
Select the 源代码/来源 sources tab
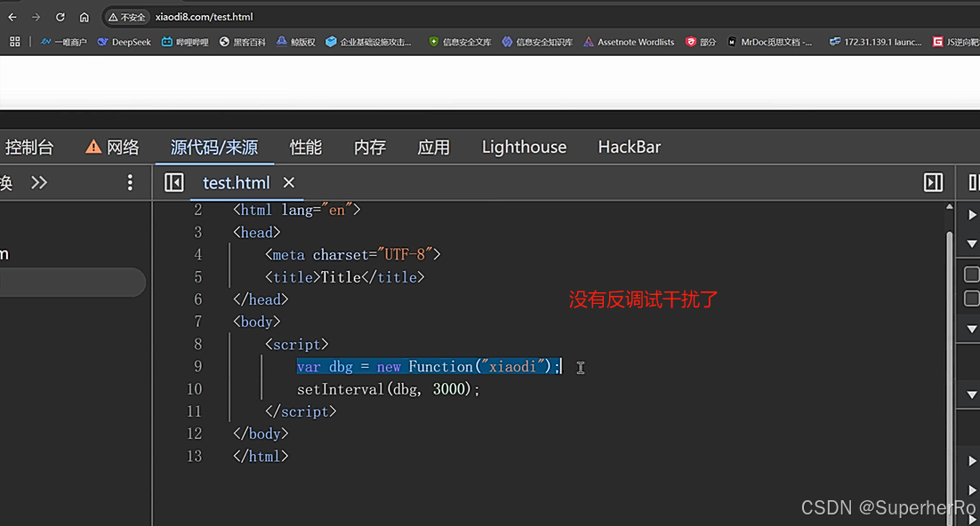coord(213,147)
